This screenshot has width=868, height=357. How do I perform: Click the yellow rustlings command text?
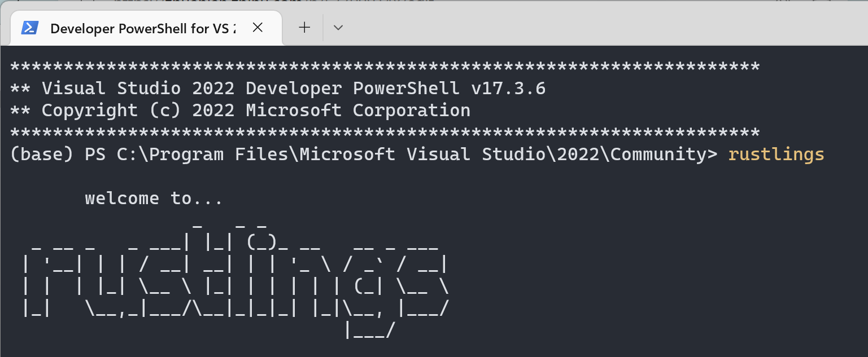tap(776, 155)
